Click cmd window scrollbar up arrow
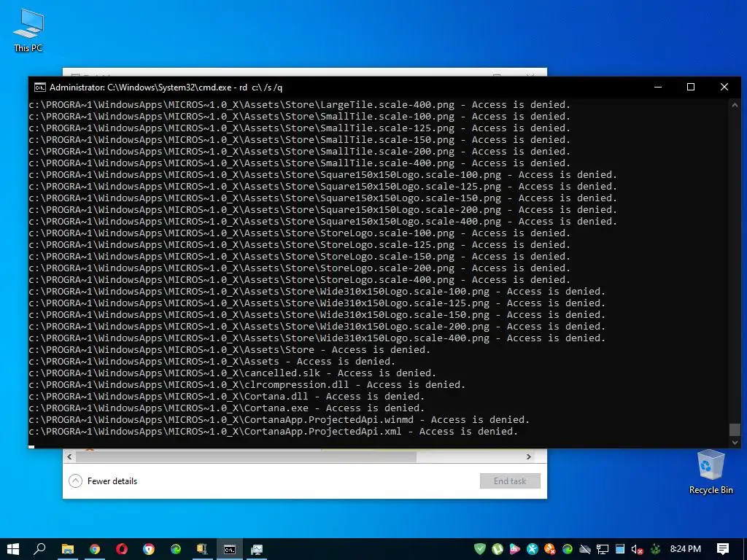Viewport: 747px width, 560px height. pos(735,105)
